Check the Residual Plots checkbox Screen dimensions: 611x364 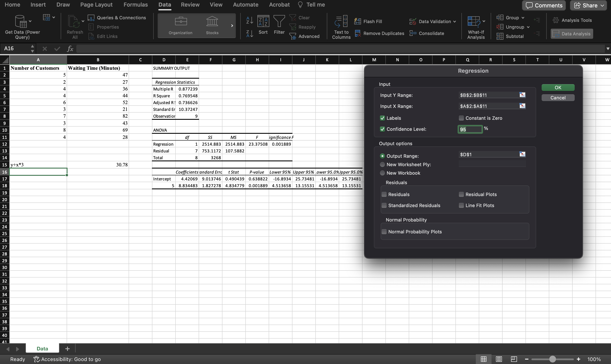[x=461, y=194]
